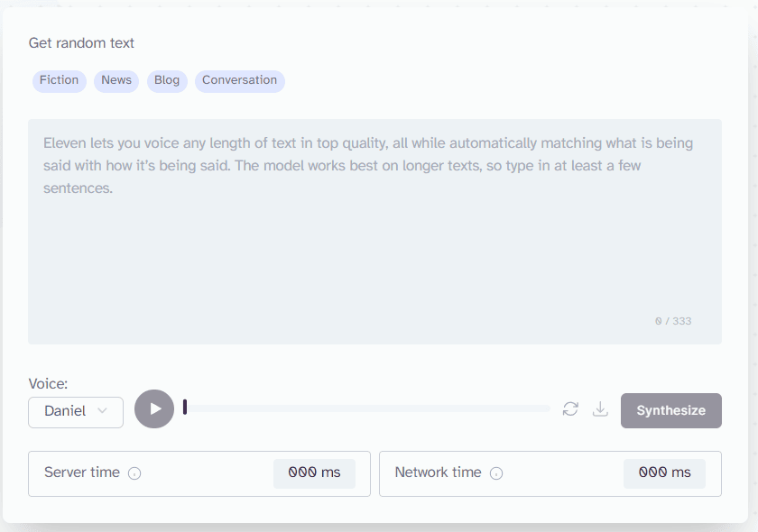
Task: Download the generated audio
Action: pyautogui.click(x=600, y=408)
